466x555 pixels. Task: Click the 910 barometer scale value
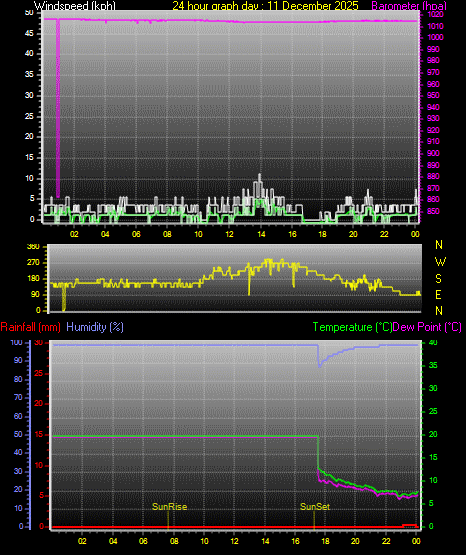pyautogui.click(x=433, y=142)
